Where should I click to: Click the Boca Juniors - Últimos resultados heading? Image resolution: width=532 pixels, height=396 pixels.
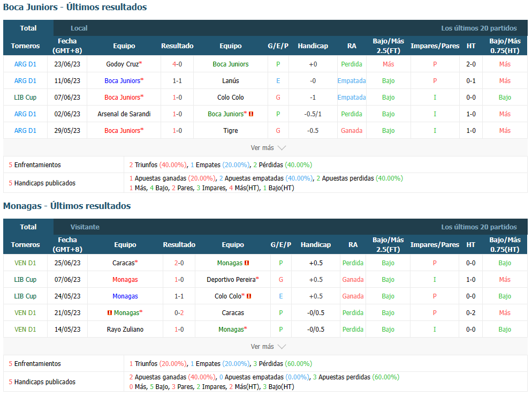coord(75,7)
